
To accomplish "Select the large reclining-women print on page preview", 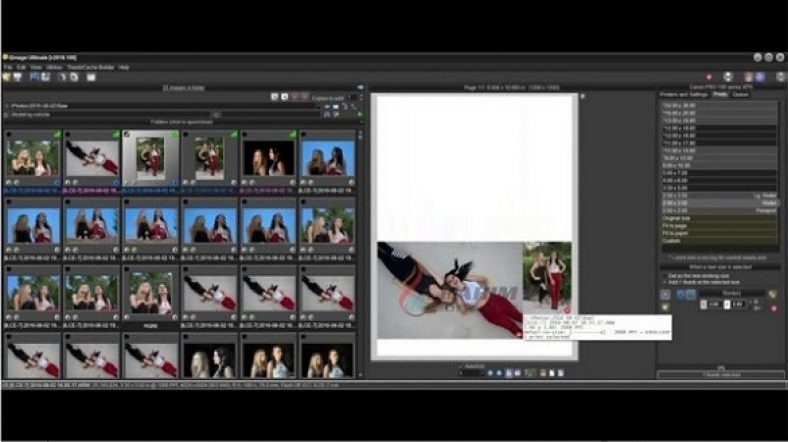I will [450, 290].
